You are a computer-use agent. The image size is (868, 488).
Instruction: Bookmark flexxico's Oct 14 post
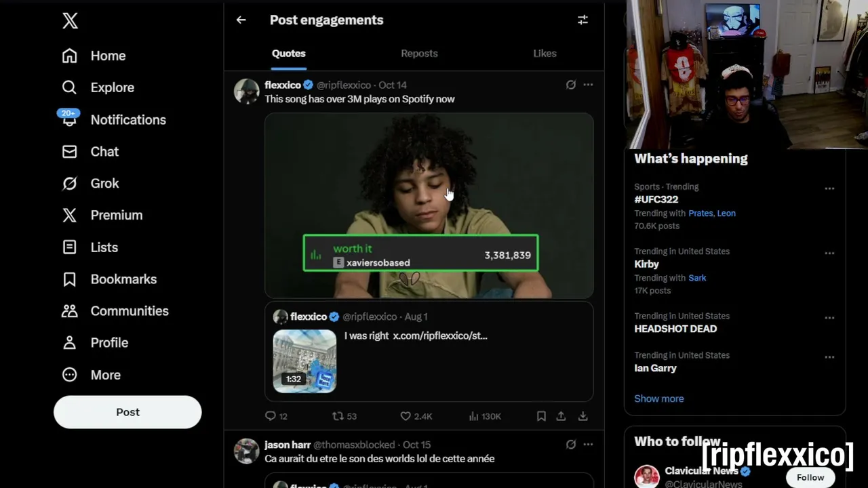[541, 416]
